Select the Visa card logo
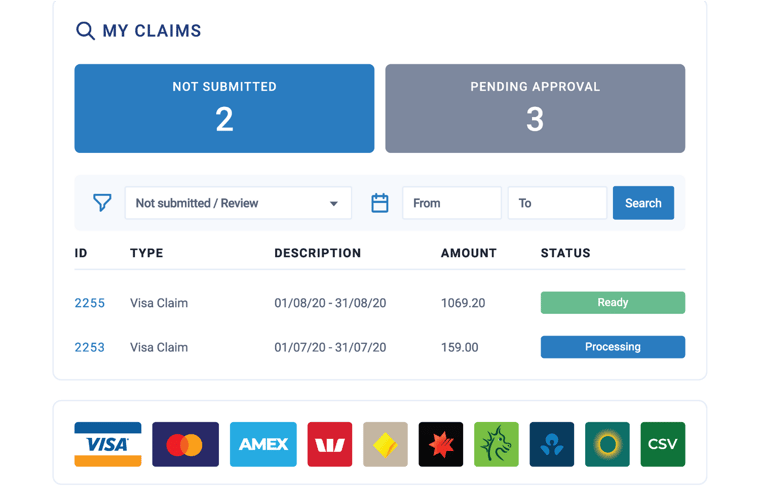Image resolution: width=760 pixels, height=488 pixels. click(108, 444)
